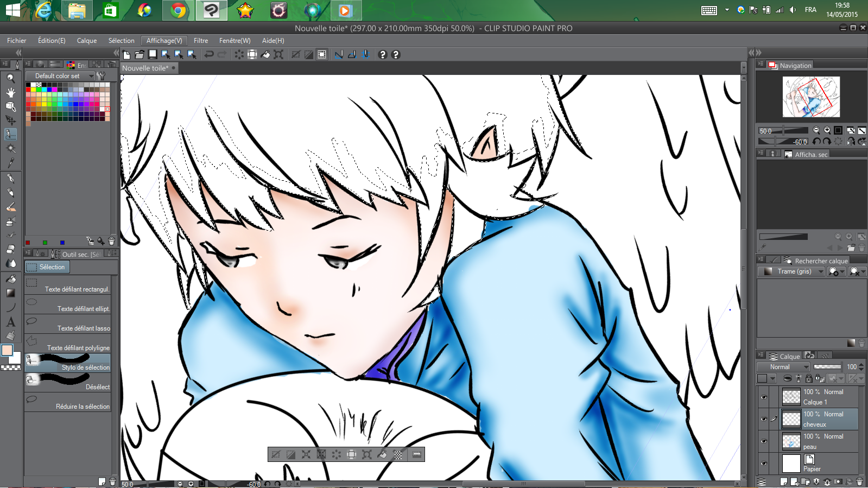Open Normal blending mode dropdown

(784, 367)
